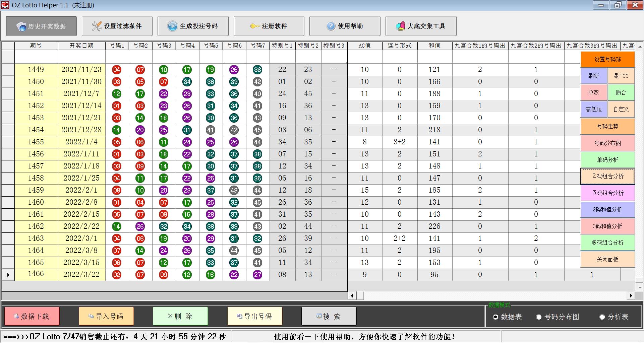The height and width of the screenshot is (343, 644).
Task: Click teal ball 32 in row 1456
Action: [211, 154]
